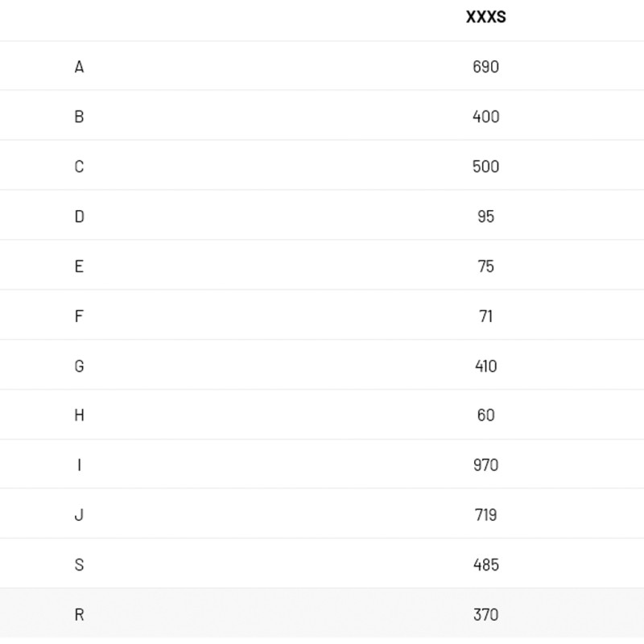
Task: Select the highlighted row label R
Action: [x=79, y=615]
